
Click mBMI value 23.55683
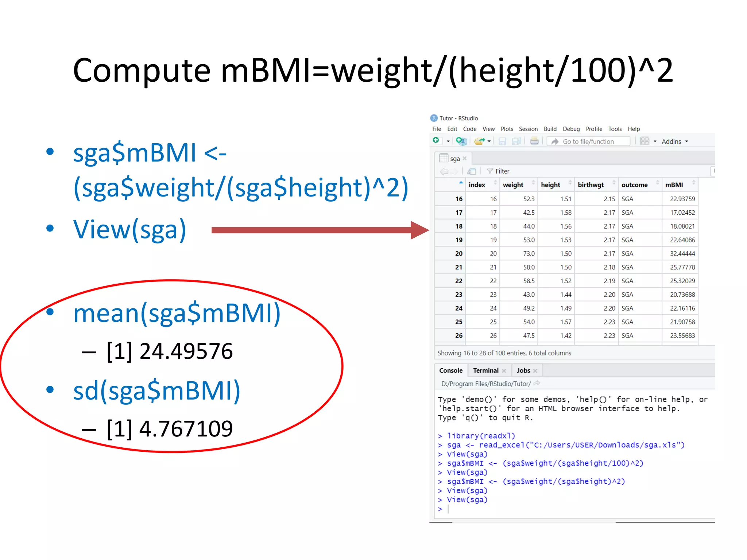(682, 336)
